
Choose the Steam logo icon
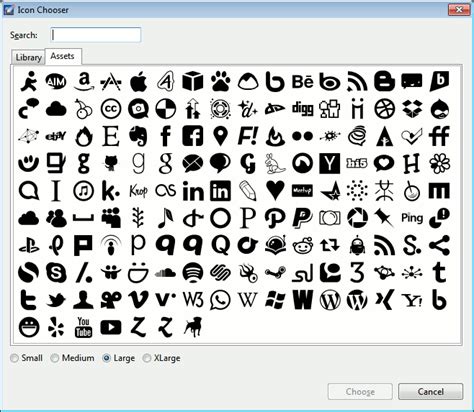(275, 273)
